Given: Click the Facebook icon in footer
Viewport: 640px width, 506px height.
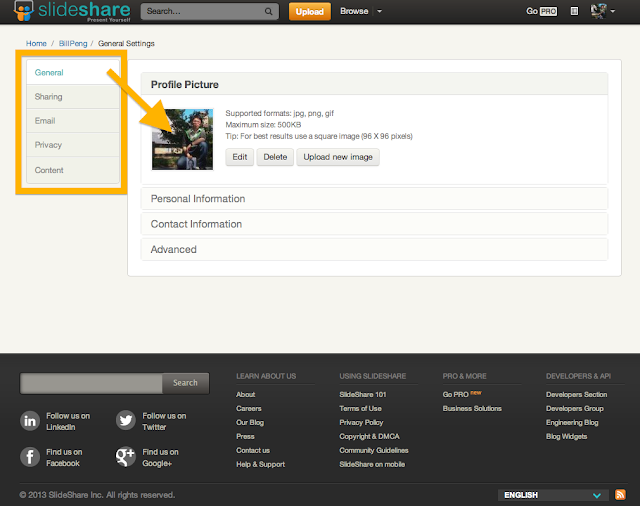Looking at the screenshot, I should [30, 457].
